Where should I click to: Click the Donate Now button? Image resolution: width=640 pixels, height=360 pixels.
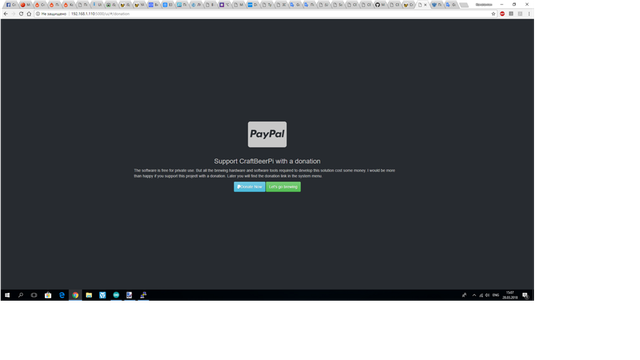[x=249, y=187]
